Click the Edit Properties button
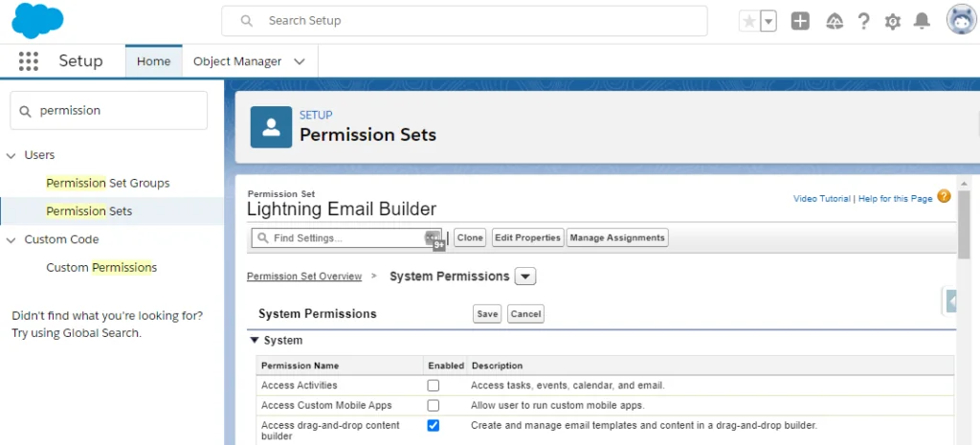 (527, 238)
